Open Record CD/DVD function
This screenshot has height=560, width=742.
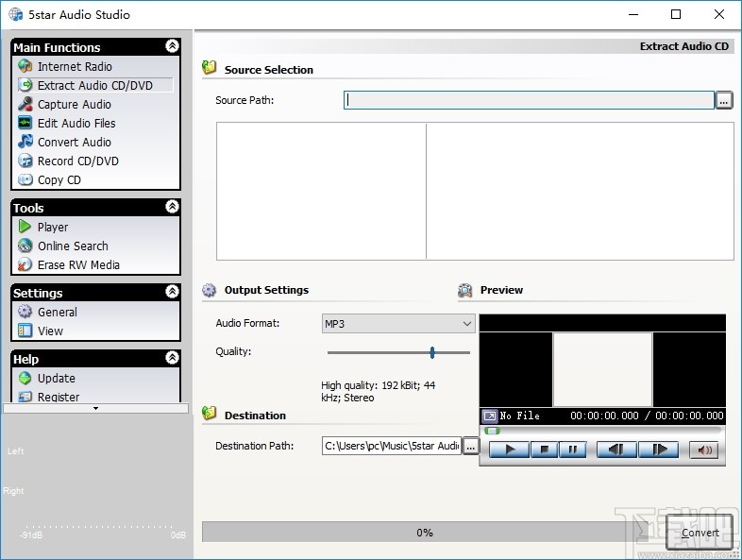pyautogui.click(x=78, y=161)
